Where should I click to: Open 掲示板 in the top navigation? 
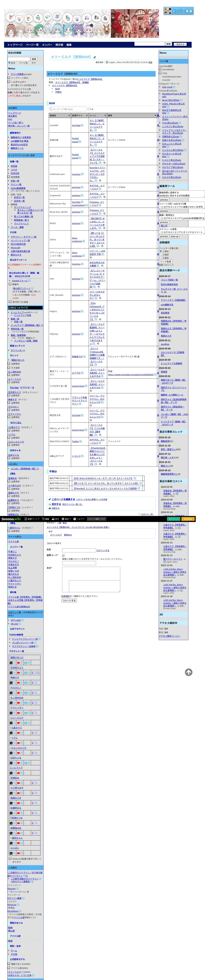tap(59, 45)
